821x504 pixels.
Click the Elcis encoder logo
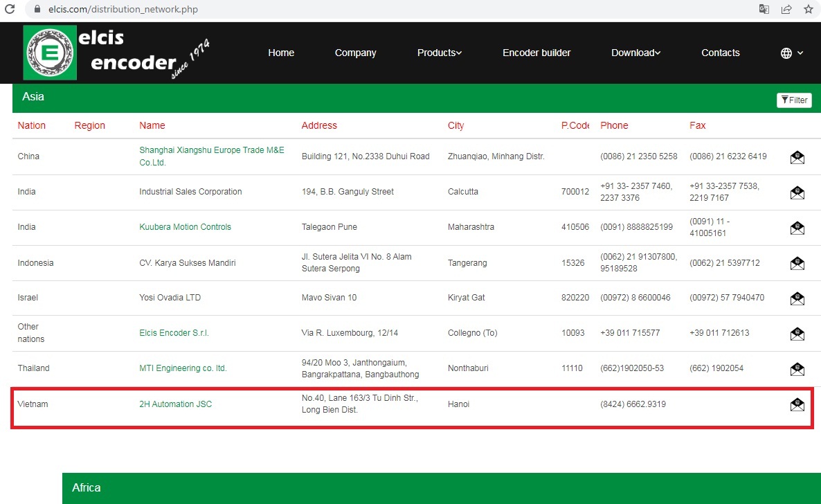pyautogui.click(x=117, y=53)
